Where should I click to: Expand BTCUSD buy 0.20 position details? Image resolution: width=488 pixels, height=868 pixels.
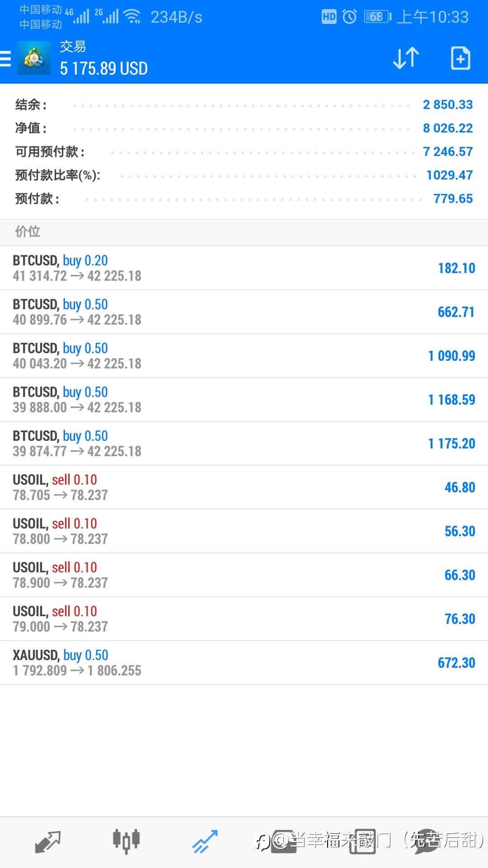click(244, 268)
